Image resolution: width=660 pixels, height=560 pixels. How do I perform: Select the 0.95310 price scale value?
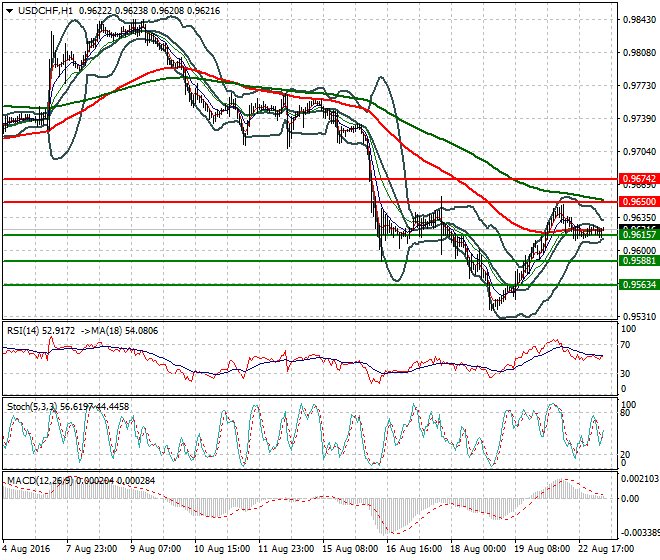click(x=639, y=317)
